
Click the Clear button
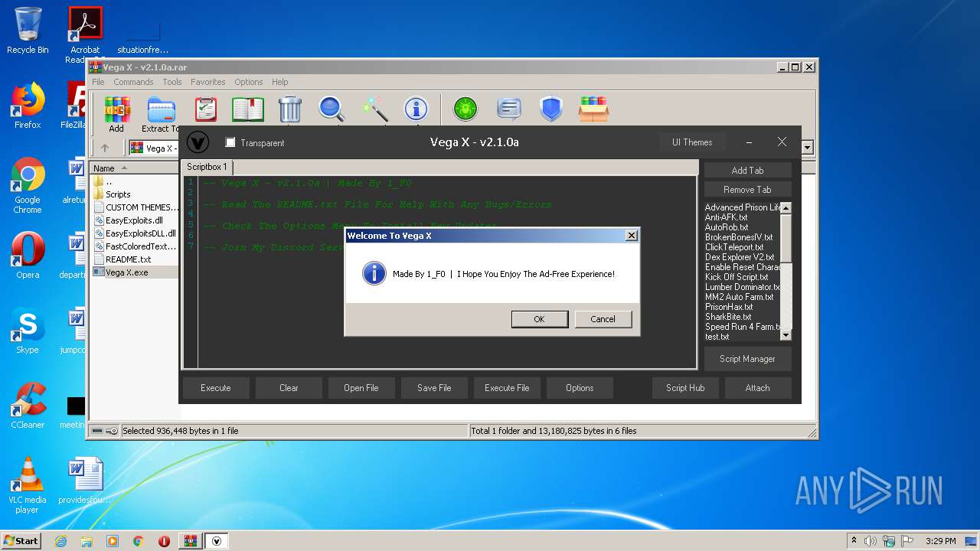(289, 388)
